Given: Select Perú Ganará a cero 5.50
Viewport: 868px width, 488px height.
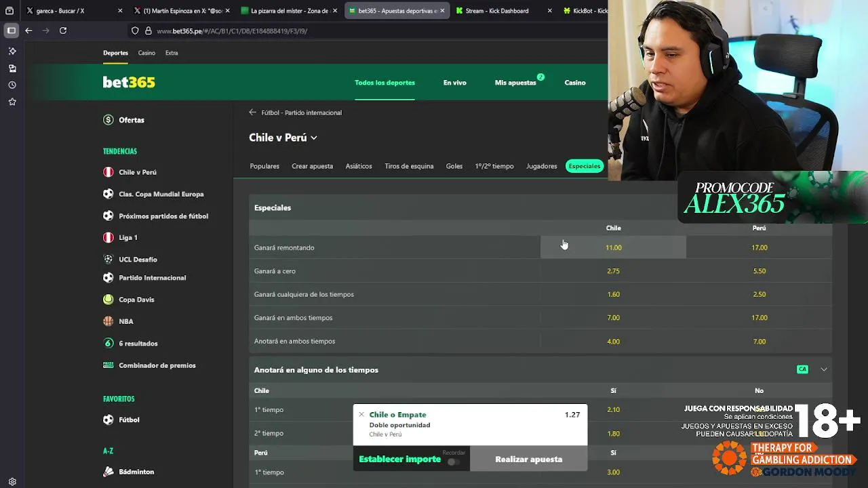Looking at the screenshot, I should pyautogui.click(x=759, y=271).
